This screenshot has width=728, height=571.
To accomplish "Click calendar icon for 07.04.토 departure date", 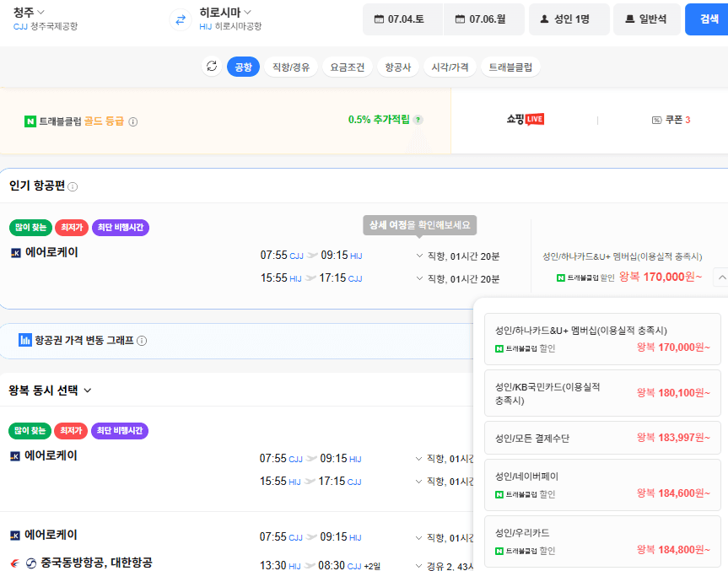I will point(379,19).
